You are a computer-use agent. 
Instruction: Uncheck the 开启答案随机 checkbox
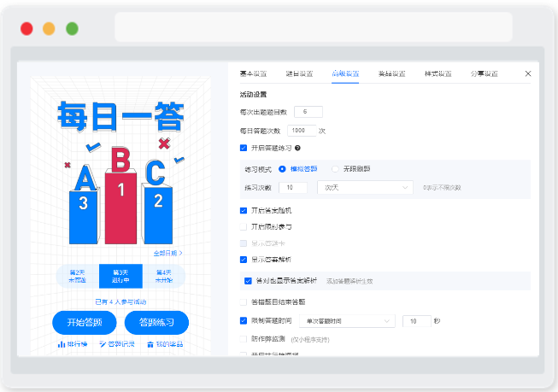pos(244,211)
